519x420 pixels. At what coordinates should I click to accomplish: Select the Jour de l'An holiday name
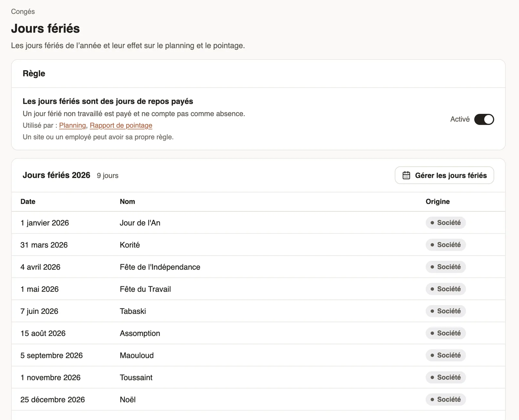pos(140,223)
